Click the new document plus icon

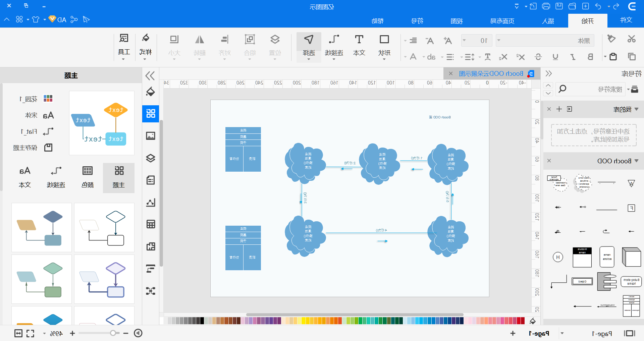coord(586,6)
